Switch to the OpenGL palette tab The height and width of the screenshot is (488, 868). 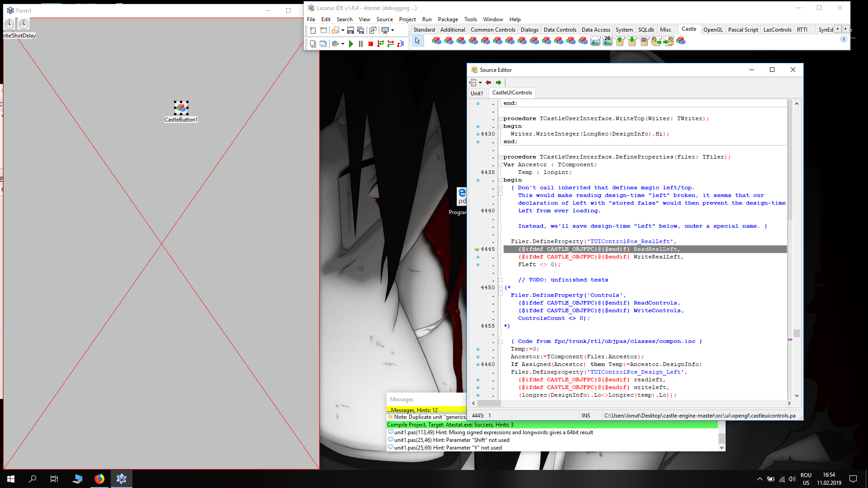tap(713, 30)
